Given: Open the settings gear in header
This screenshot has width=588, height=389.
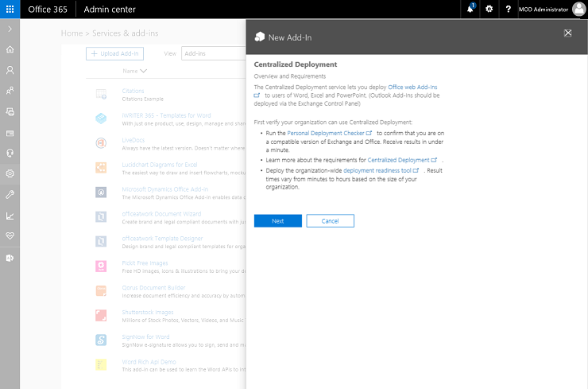Looking at the screenshot, I should coord(489,9).
